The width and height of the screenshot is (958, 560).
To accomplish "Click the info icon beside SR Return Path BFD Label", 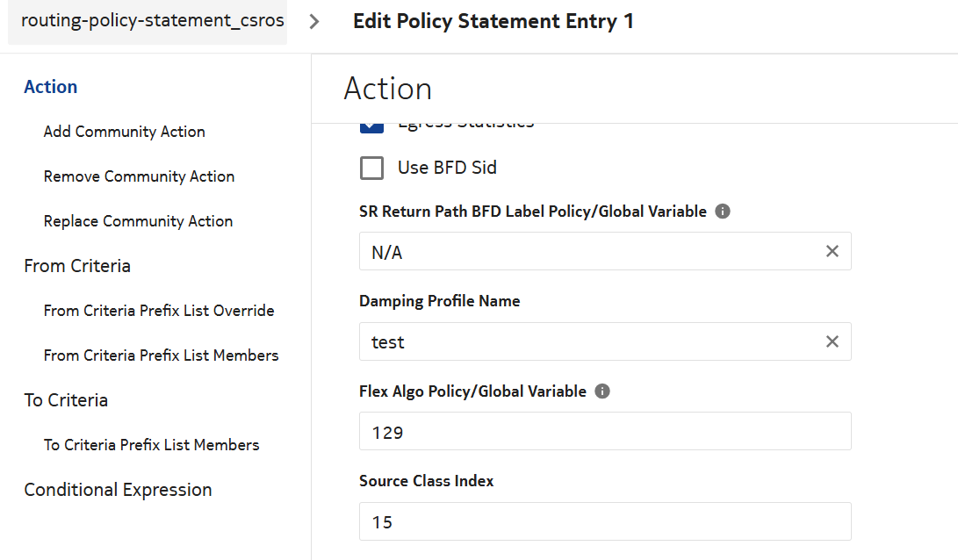I will pyautogui.click(x=723, y=212).
